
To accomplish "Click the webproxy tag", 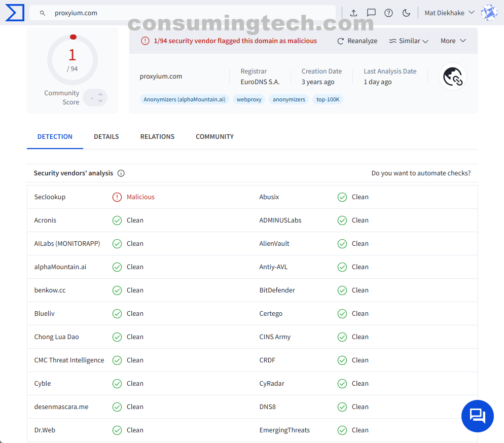I will [x=249, y=99].
